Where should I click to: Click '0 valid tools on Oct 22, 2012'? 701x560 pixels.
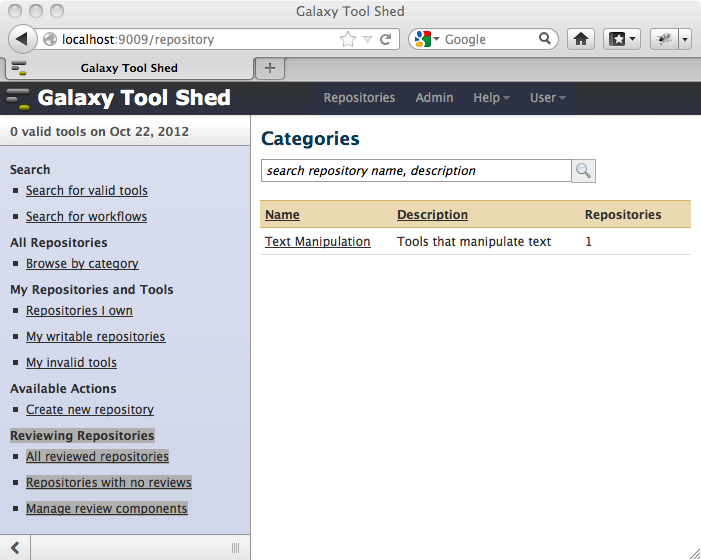pyautogui.click(x=99, y=132)
